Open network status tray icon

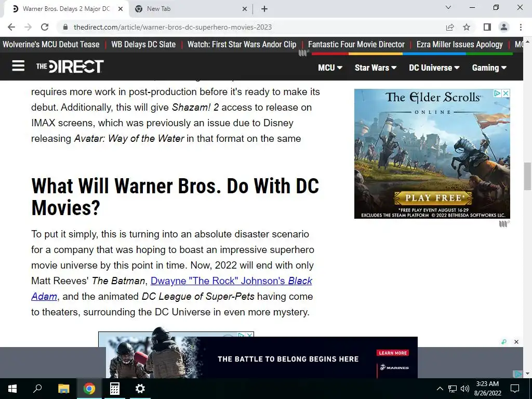click(x=453, y=389)
